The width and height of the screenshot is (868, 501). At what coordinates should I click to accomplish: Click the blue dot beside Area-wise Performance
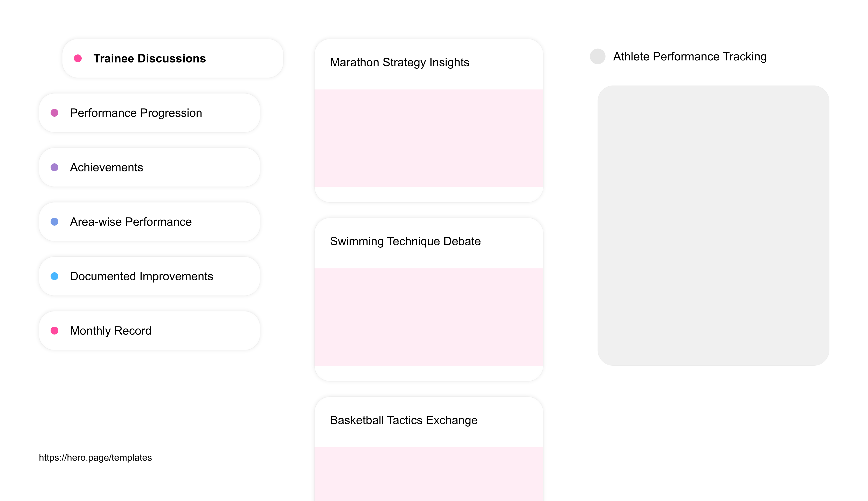coord(55,222)
